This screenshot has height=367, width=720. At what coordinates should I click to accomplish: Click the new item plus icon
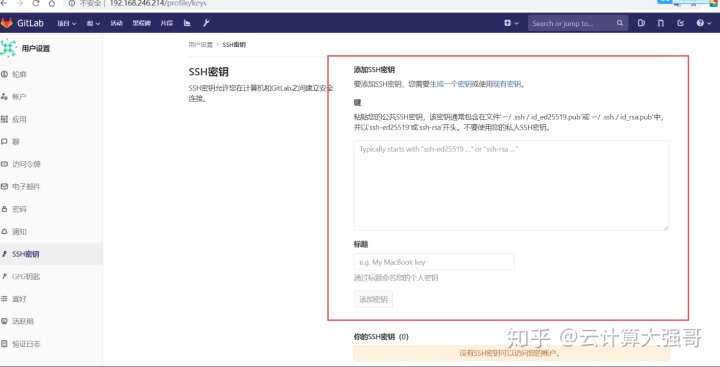point(507,23)
